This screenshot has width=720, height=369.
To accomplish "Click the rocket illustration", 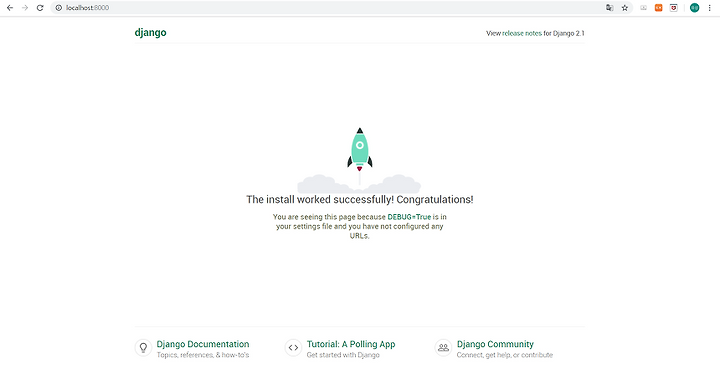I will (359, 160).
